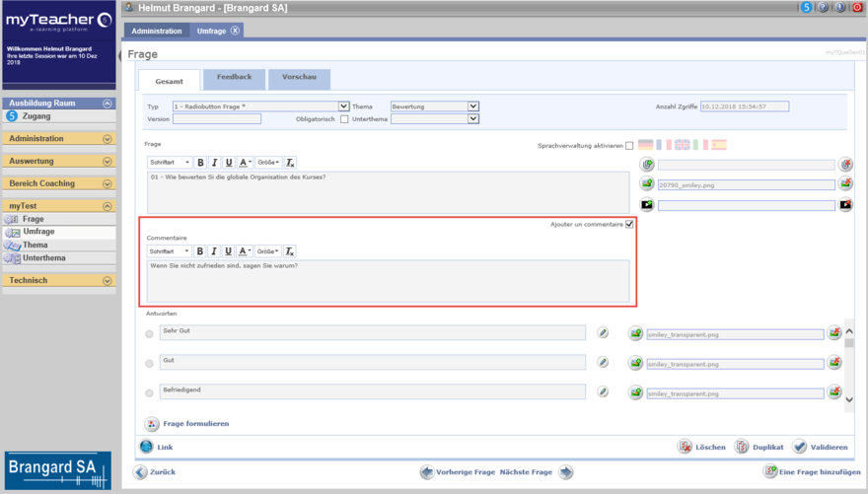This screenshot has width=868, height=494.
Task: Click the Vorherige Frage arrow icon
Action: coord(427,472)
